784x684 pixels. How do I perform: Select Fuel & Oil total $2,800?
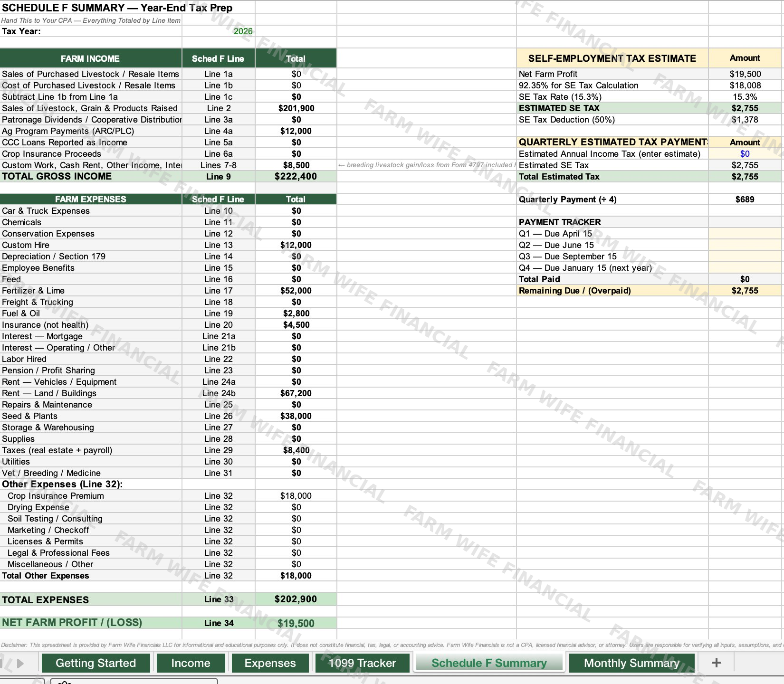coord(296,313)
